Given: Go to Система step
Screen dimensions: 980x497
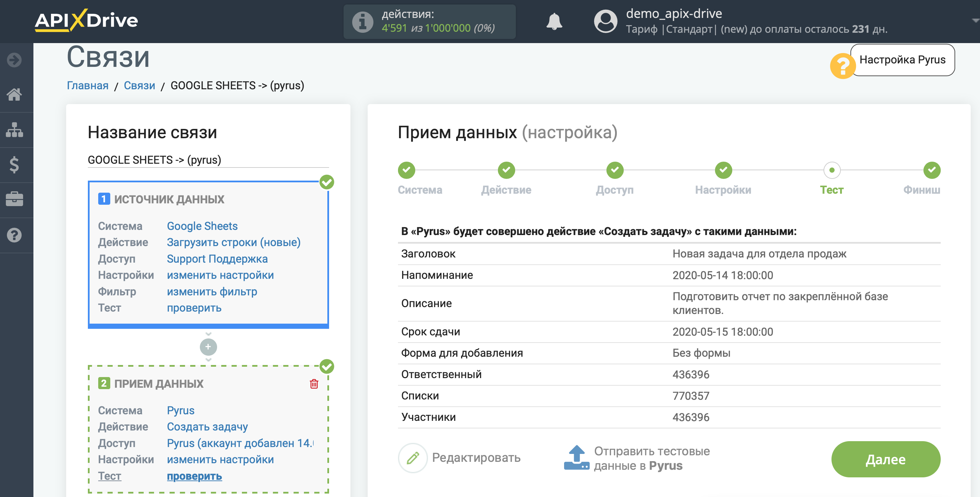Looking at the screenshot, I should click(x=420, y=190).
